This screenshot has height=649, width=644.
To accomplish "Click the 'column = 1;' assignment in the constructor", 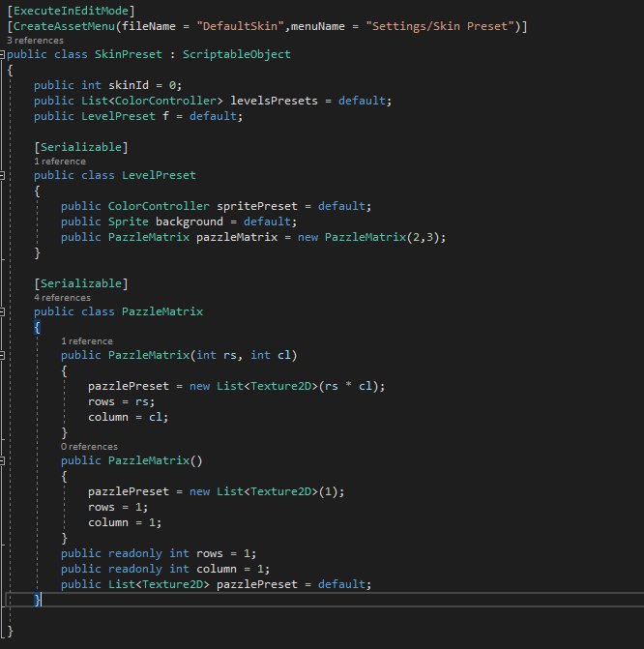I will pyautogui.click(x=125, y=522).
